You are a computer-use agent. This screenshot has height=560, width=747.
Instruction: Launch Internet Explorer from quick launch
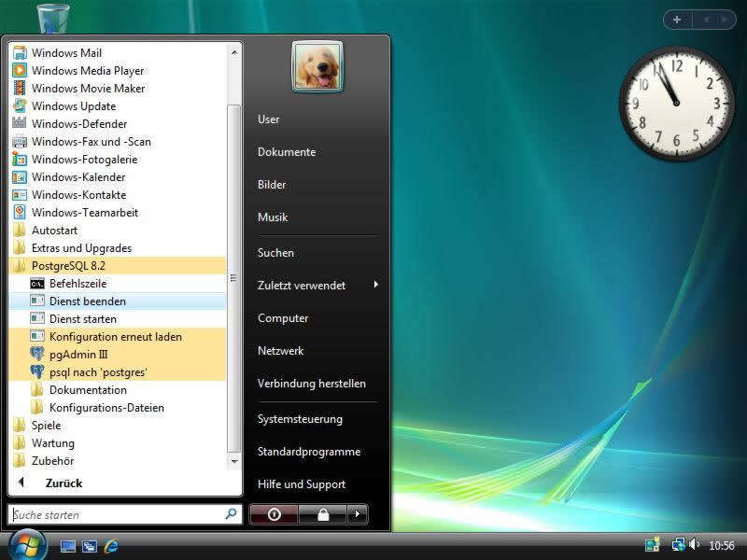pyautogui.click(x=111, y=546)
